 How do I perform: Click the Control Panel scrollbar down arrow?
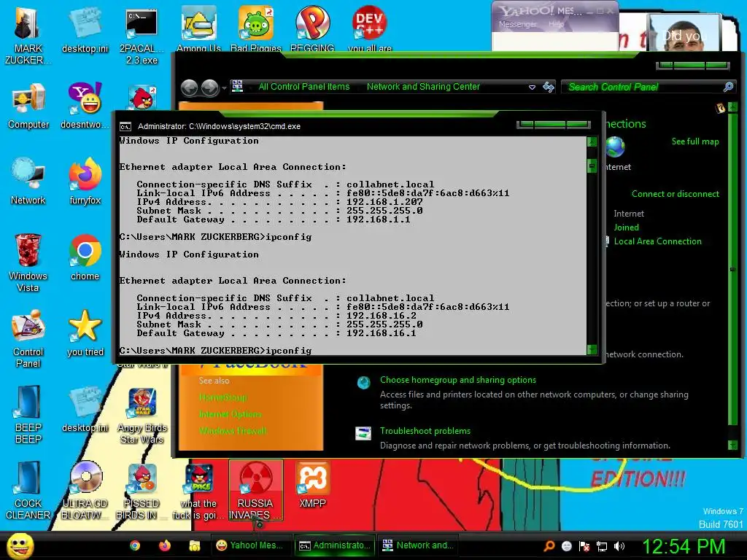point(732,446)
